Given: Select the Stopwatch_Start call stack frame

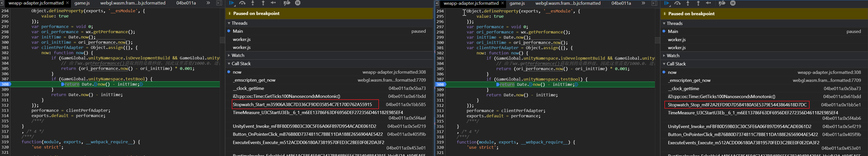Looking at the screenshot, I should click(329, 104).
